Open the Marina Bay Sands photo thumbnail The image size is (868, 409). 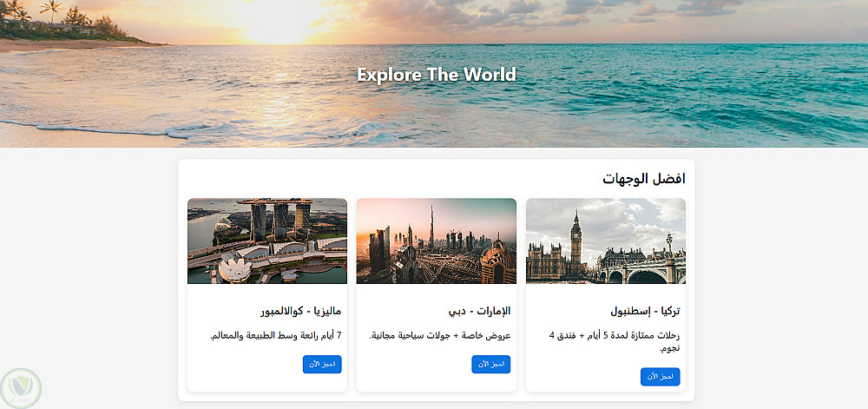pos(267,241)
